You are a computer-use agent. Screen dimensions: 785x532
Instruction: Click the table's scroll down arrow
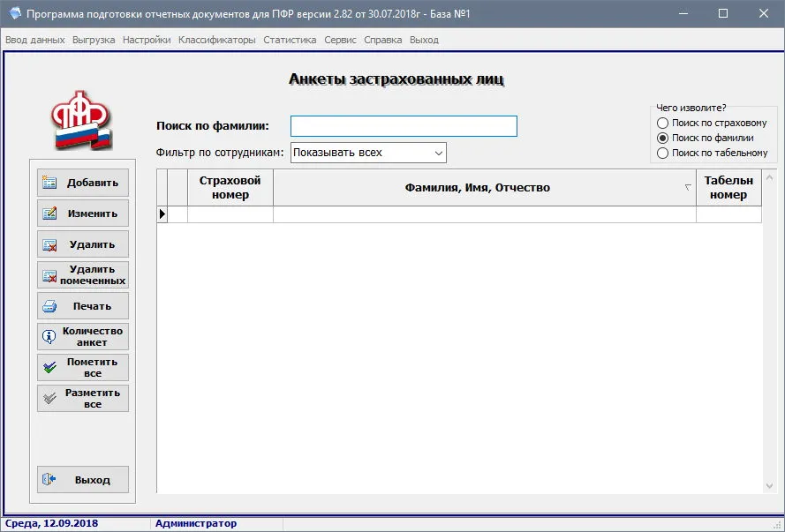click(x=769, y=485)
